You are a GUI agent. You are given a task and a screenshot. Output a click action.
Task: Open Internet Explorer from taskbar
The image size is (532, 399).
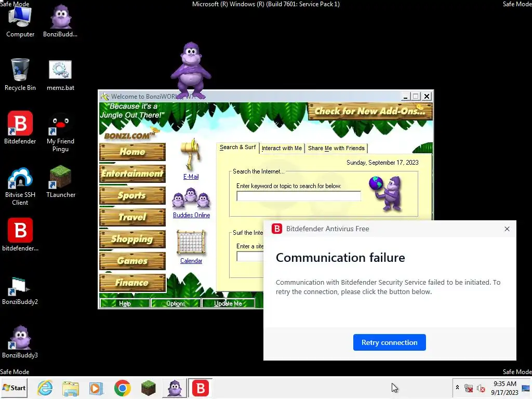pyautogui.click(x=45, y=388)
